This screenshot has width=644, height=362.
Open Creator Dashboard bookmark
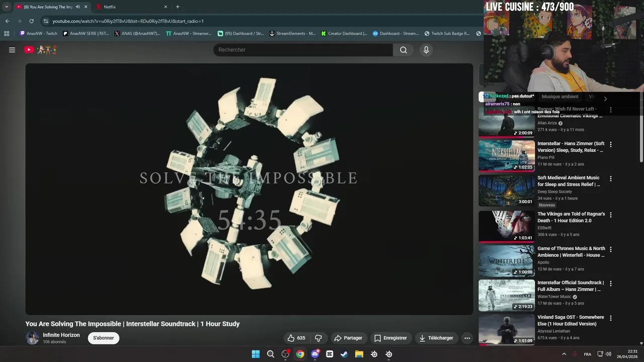[344, 34]
